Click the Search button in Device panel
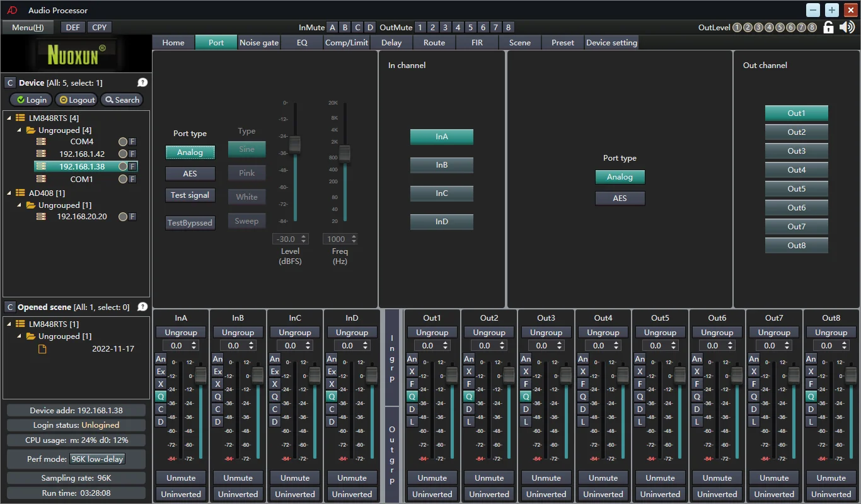 tap(122, 100)
